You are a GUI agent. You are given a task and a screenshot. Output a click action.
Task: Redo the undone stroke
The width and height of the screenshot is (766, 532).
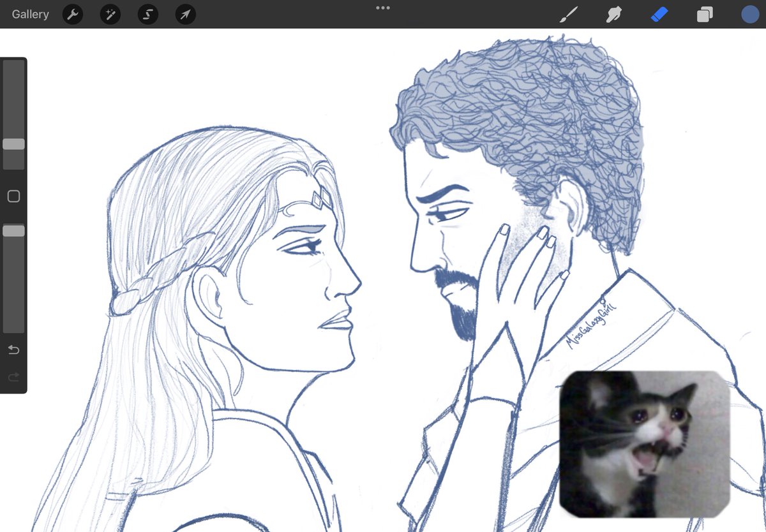point(13,377)
